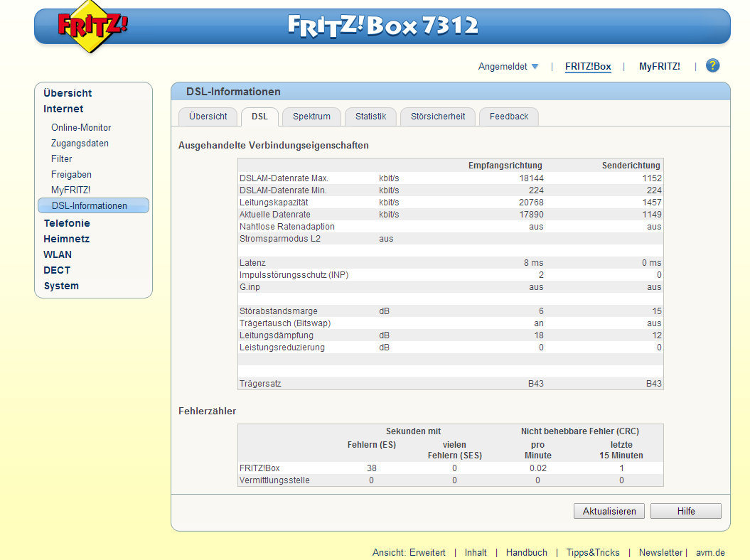Click the FRITZ!Box 7312 banner title
The height and width of the screenshot is (560, 750).
pyautogui.click(x=382, y=26)
